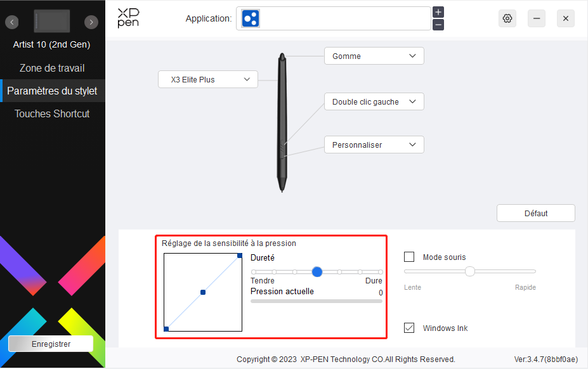
Task: Go to previous device with left arrow
Action: click(13, 22)
